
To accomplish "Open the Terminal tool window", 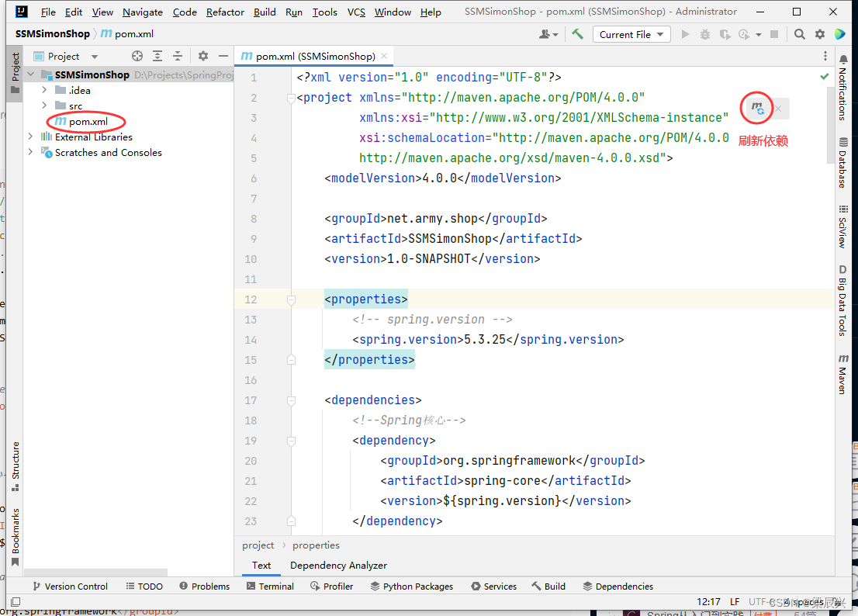I will [270, 586].
